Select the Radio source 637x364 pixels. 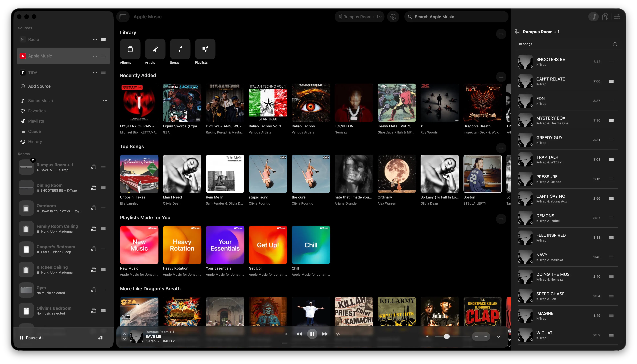click(63, 40)
